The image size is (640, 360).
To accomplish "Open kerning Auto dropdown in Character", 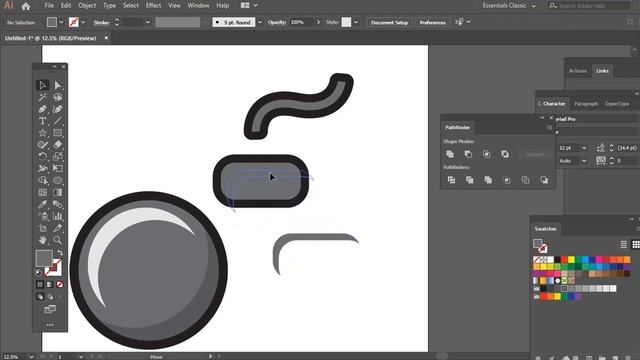I will (584, 161).
